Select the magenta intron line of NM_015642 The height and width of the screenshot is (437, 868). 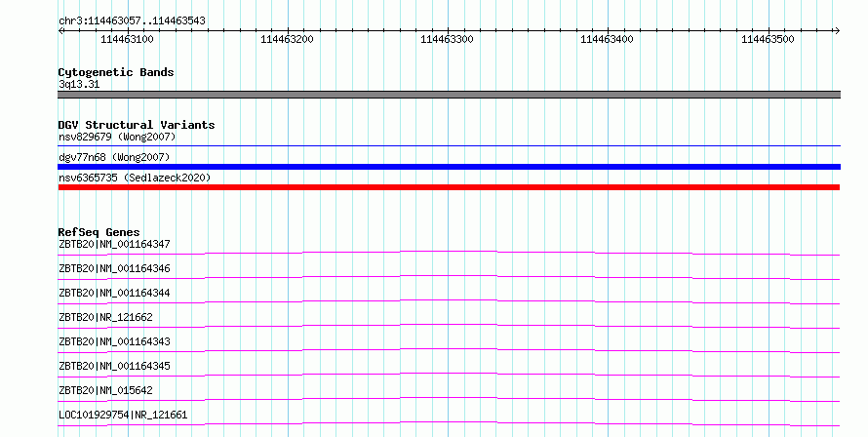tap(449, 399)
